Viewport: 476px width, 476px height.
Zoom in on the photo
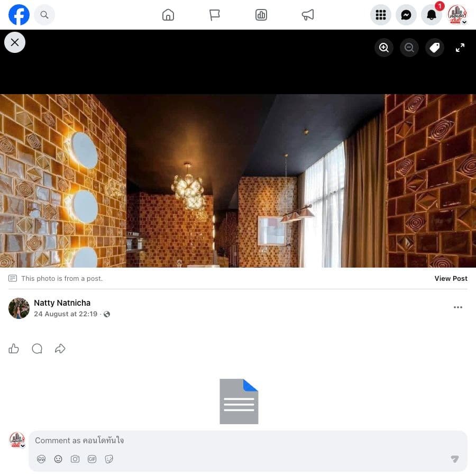384,48
